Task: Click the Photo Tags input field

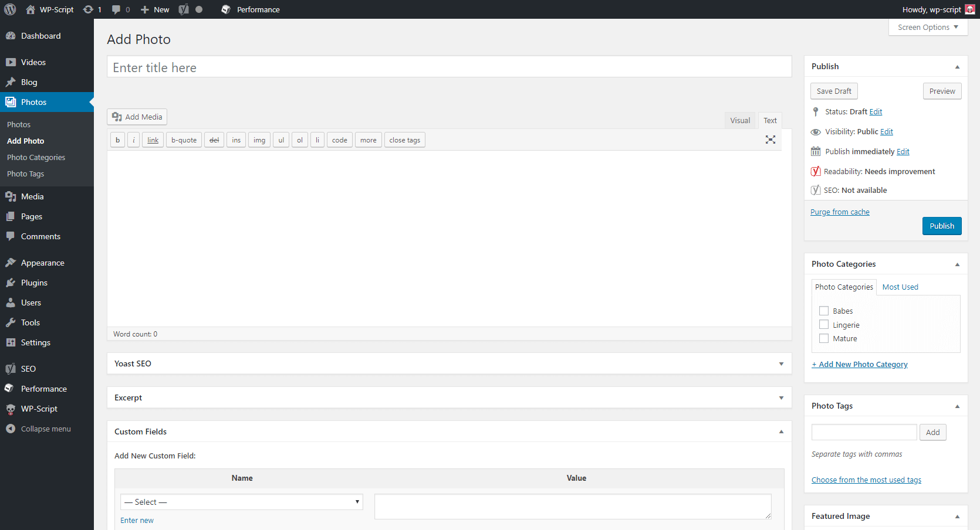Action: [864, 432]
